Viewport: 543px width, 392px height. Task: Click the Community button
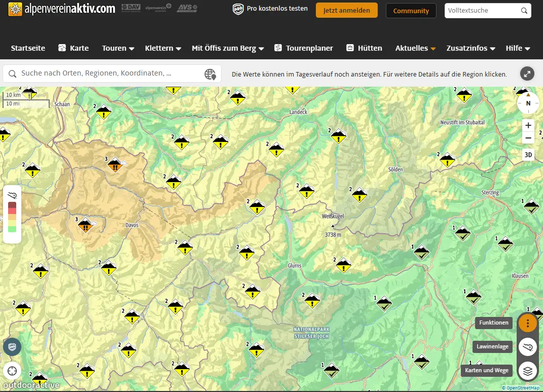(x=411, y=11)
